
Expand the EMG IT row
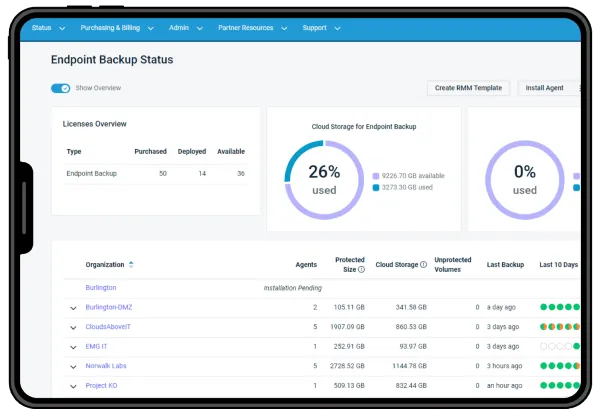tap(73, 347)
